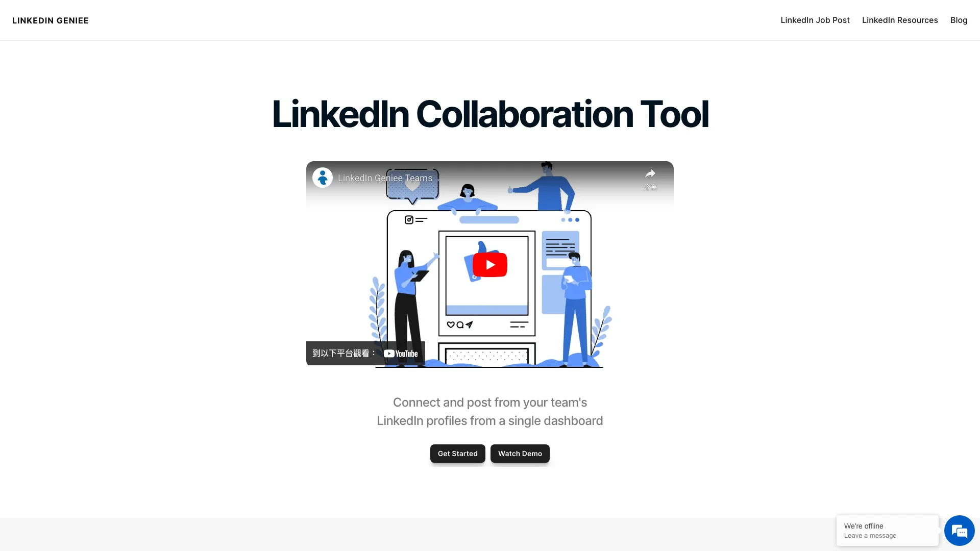Click the LINKEDIN GENIEE home logo
Screen dimensions: 980x551
[51, 20]
